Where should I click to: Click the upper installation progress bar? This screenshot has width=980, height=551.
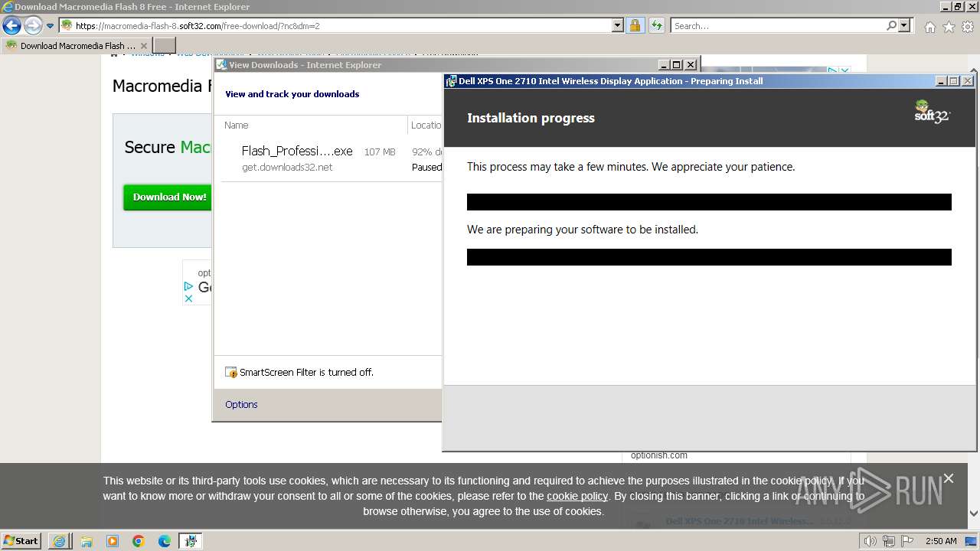(709, 202)
